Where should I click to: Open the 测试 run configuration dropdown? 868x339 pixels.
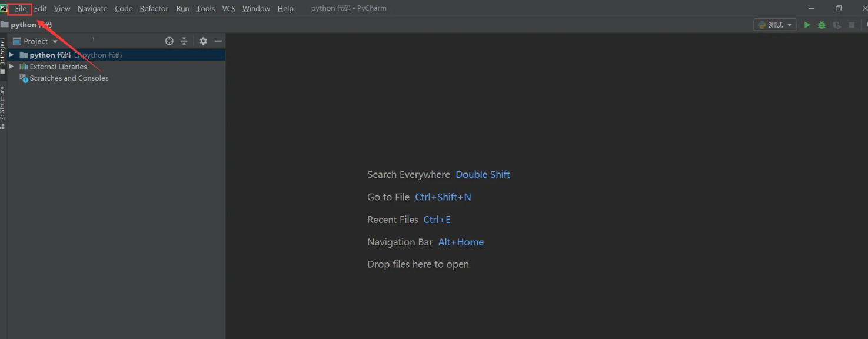790,25
